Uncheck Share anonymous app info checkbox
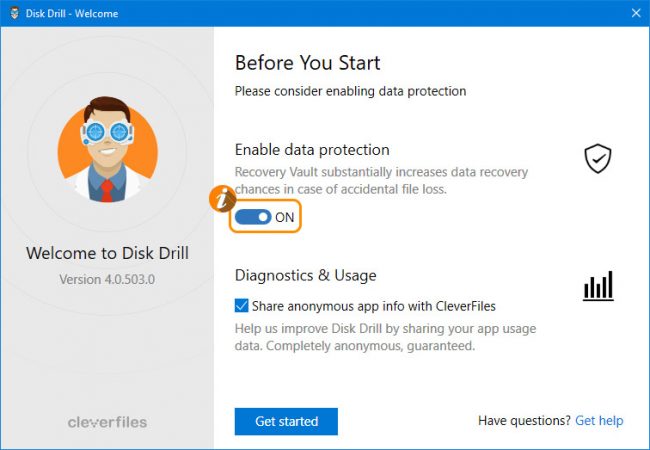The height and width of the screenshot is (450, 650). (242, 306)
